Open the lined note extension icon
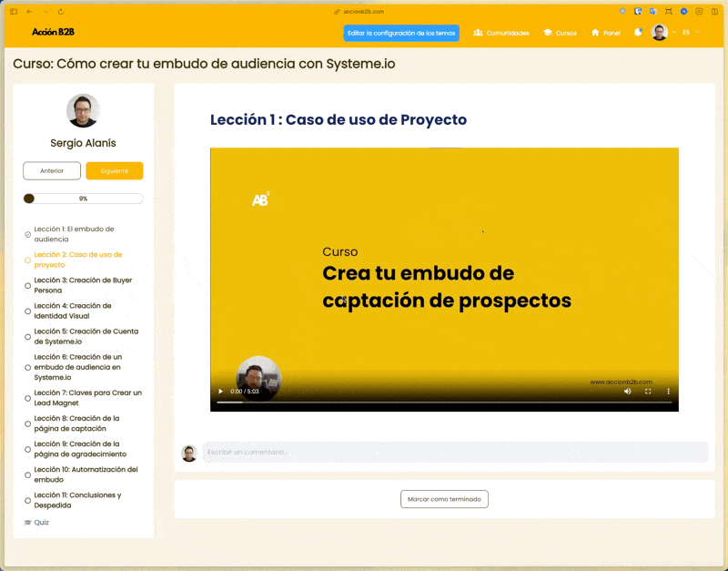 coord(699,11)
